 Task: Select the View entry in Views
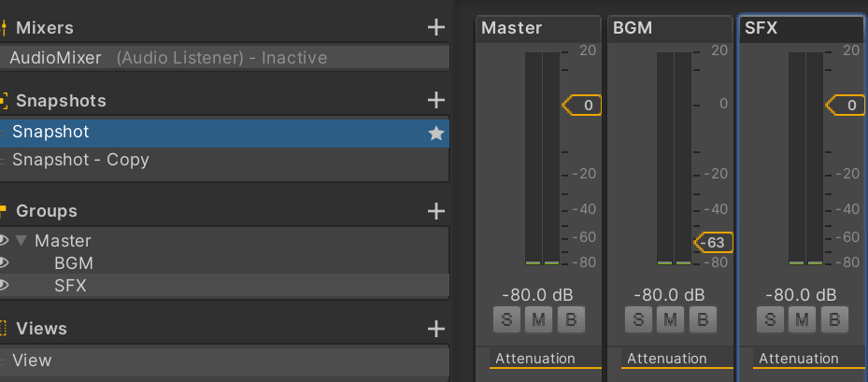[33, 361]
